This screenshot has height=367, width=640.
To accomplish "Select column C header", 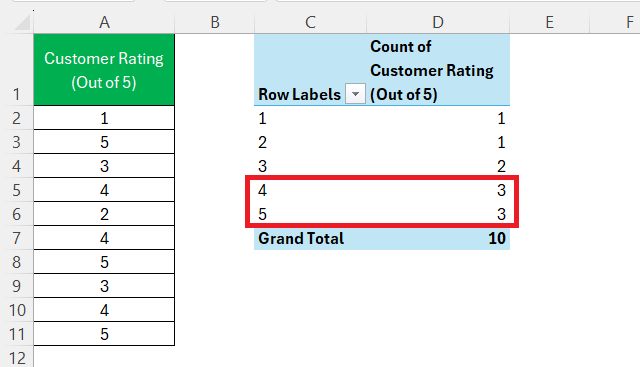I will coord(310,22).
